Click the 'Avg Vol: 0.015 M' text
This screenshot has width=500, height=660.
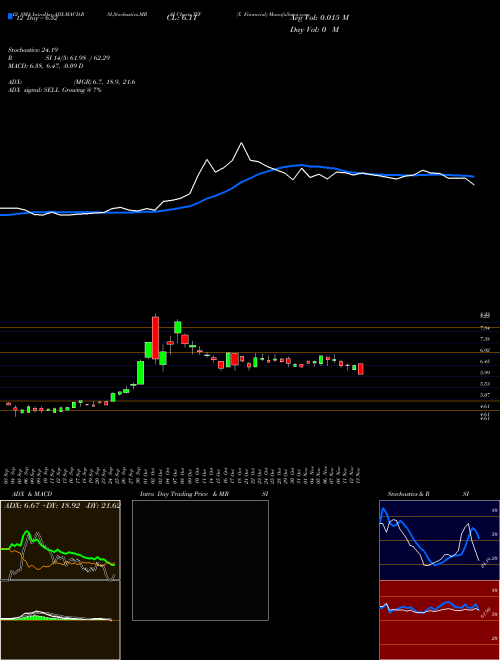point(319,18)
